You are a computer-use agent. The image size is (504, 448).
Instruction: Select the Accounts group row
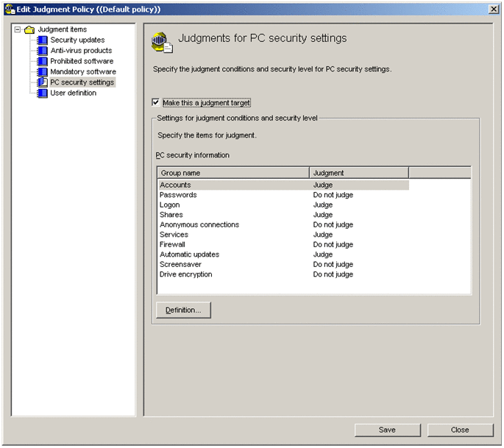[x=283, y=185]
